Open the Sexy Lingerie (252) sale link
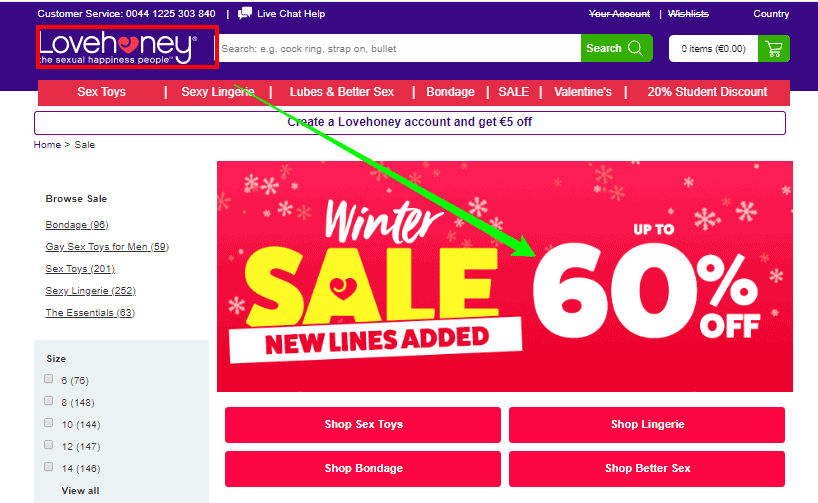Image resolution: width=818 pixels, height=503 pixels. point(90,291)
